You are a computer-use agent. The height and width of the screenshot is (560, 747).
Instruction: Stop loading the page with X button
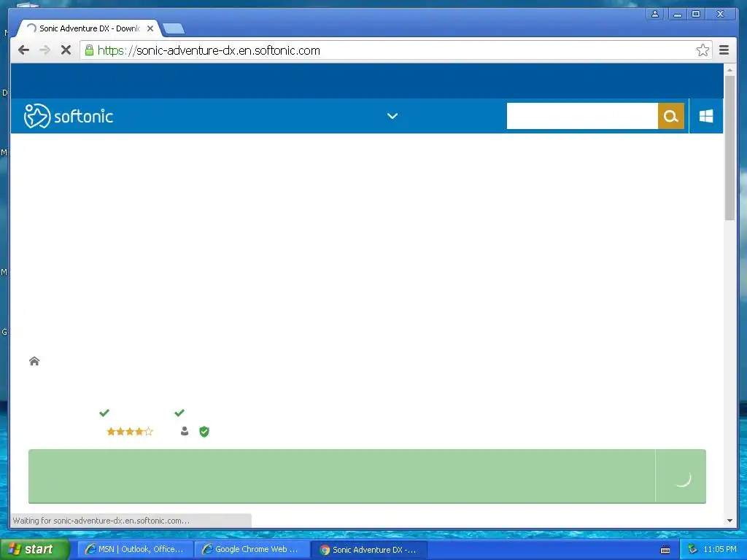(66, 50)
